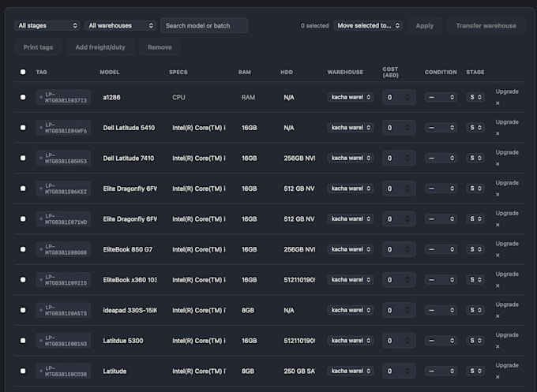537x392 pixels.
Task: Open the All warehouses filter dropdown
Action: tap(121, 26)
